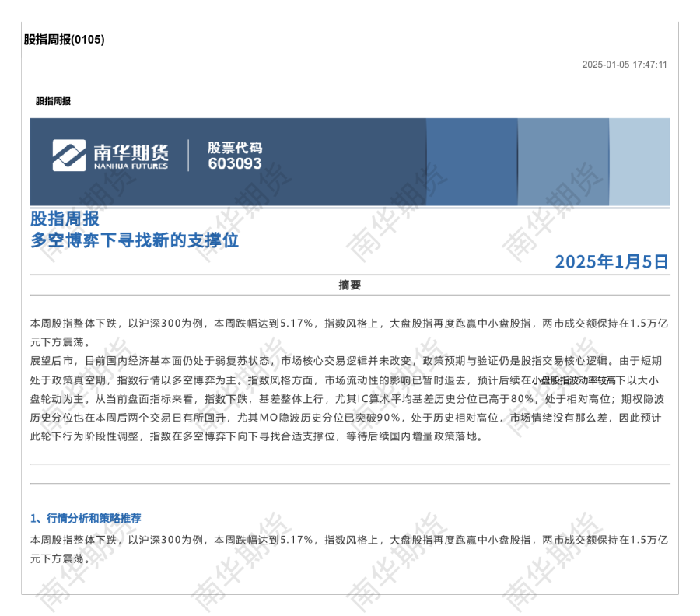Click the text '尤其MO隐波历史分位已突破90%'
The width and height of the screenshot is (700, 616).
tap(319, 418)
